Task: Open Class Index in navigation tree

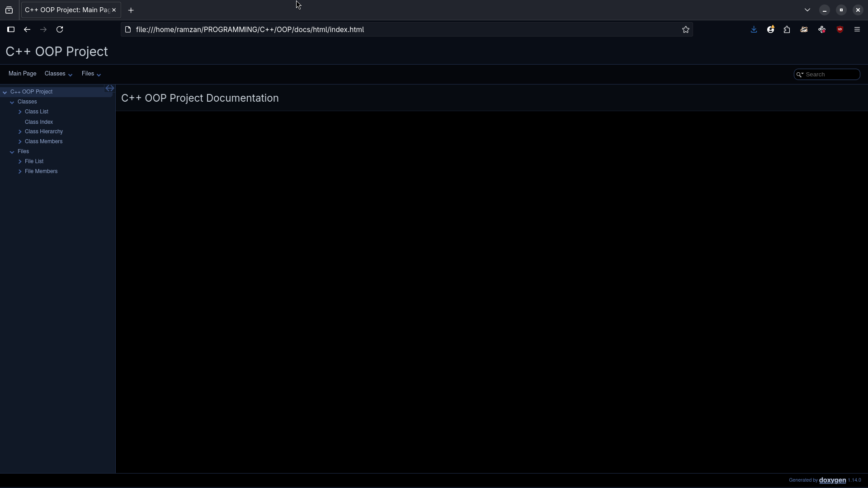Action: click(x=39, y=122)
